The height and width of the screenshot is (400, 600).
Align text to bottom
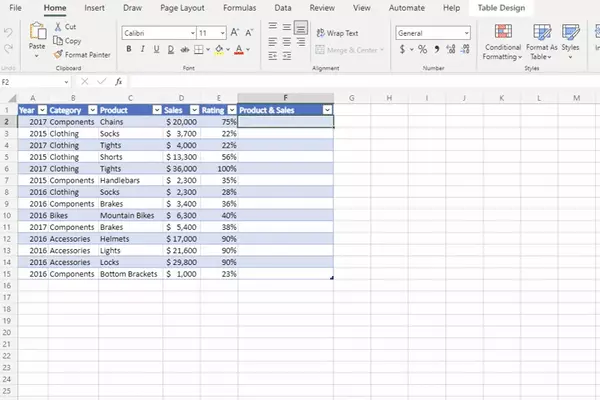[x=301, y=27]
